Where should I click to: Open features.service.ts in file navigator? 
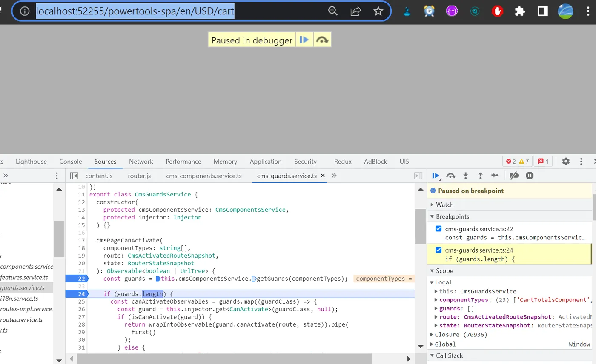coord(24,277)
